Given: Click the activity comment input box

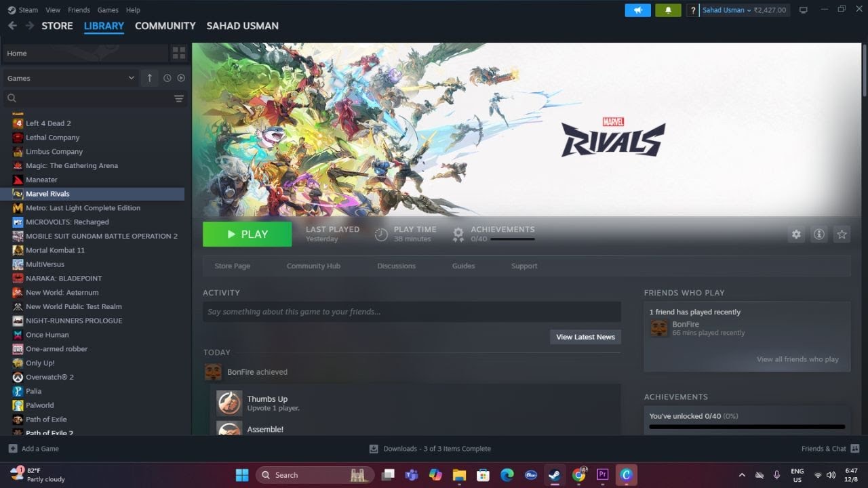Looking at the screenshot, I should click(x=412, y=312).
